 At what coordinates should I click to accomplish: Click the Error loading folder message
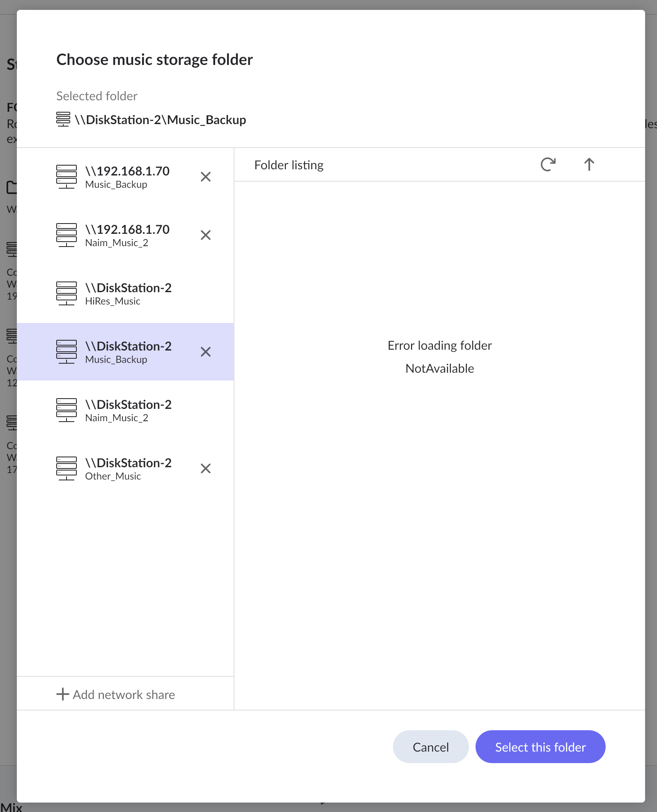(439, 346)
